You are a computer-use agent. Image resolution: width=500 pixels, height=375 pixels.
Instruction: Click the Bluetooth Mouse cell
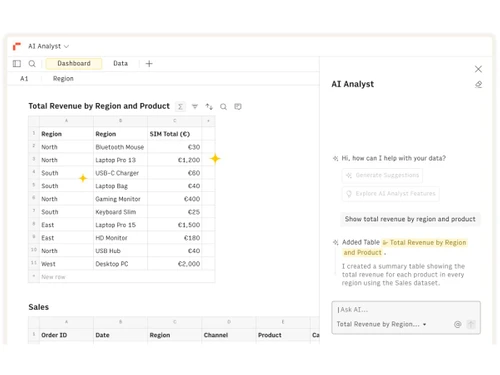pos(120,147)
